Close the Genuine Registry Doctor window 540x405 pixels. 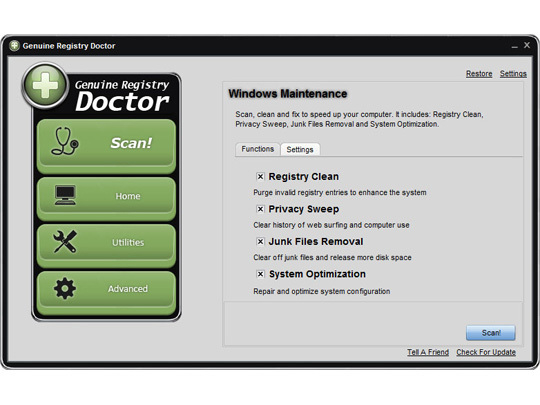(527, 45)
